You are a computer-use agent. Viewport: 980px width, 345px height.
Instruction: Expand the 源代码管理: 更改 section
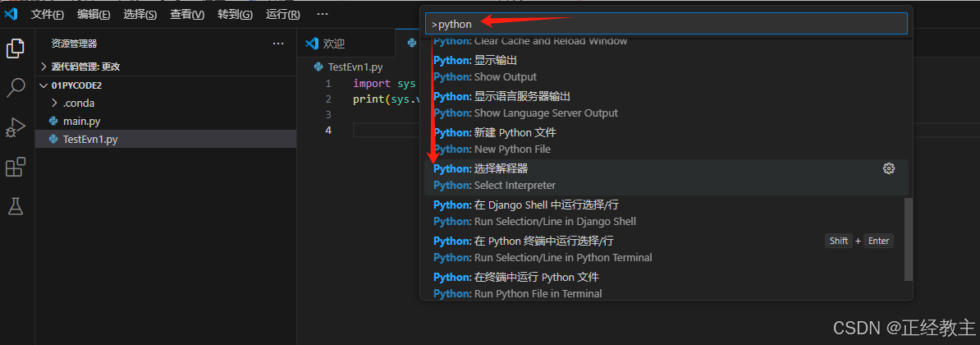pyautogui.click(x=166, y=67)
